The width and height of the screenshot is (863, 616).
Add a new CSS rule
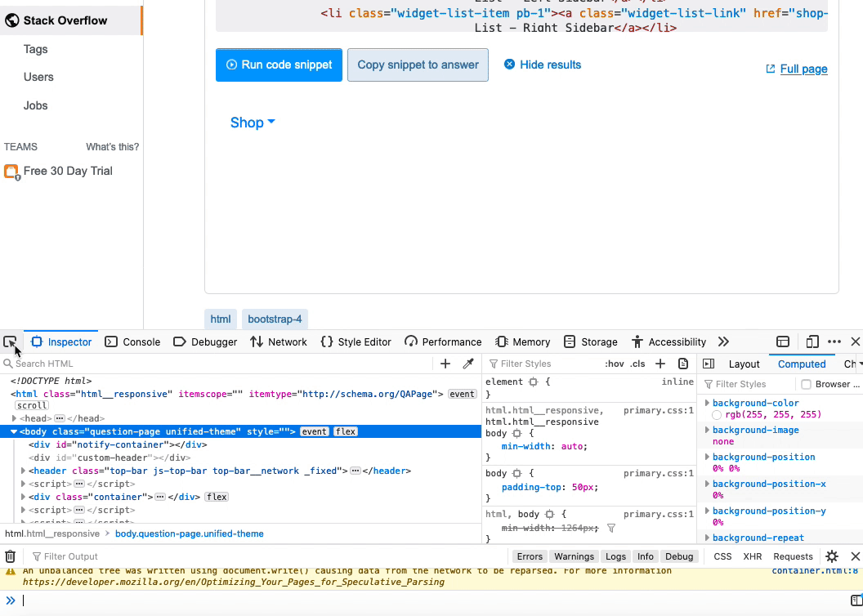click(x=660, y=364)
